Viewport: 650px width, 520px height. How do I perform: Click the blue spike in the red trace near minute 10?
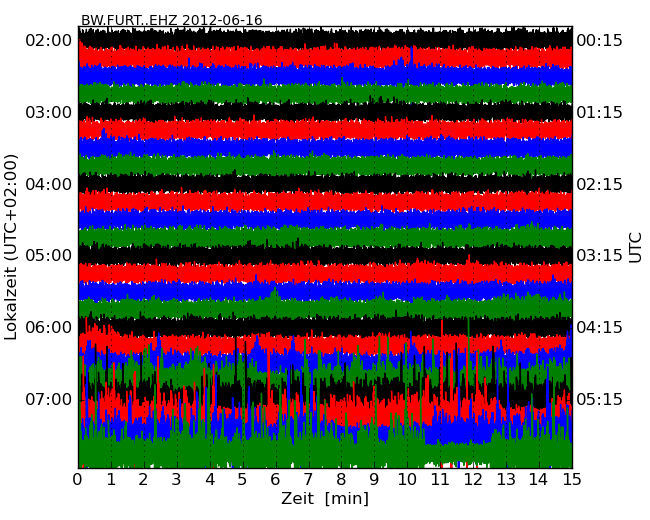tap(412, 55)
